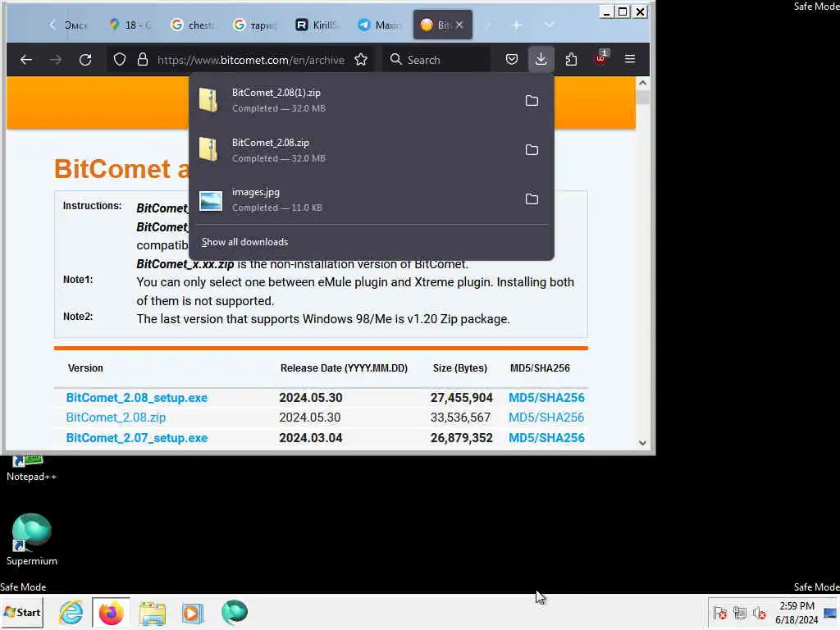The image size is (840, 630).
Task: Click into the browser Search box
Action: (x=436, y=59)
